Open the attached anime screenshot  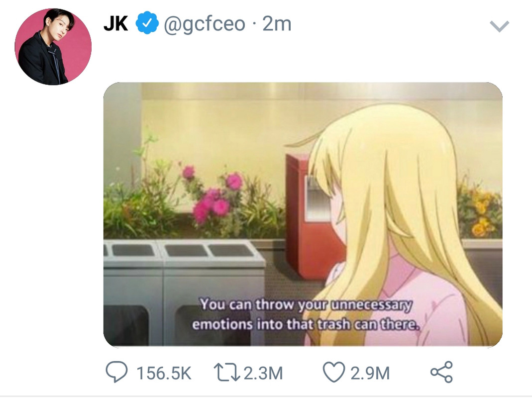(x=303, y=214)
